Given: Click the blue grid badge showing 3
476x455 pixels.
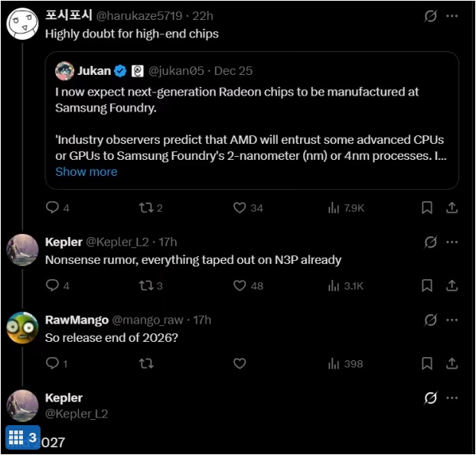Looking at the screenshot, I should (23, 437).
